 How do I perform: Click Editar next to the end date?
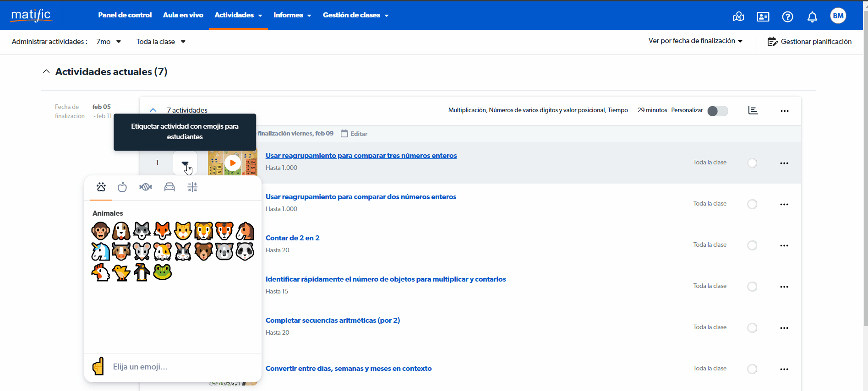(x=354, y=134)
